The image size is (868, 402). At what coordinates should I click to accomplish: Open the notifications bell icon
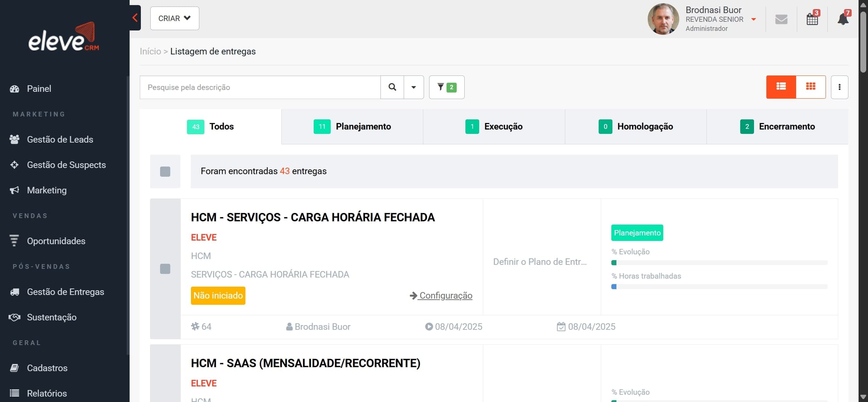[x=843, y=19]
